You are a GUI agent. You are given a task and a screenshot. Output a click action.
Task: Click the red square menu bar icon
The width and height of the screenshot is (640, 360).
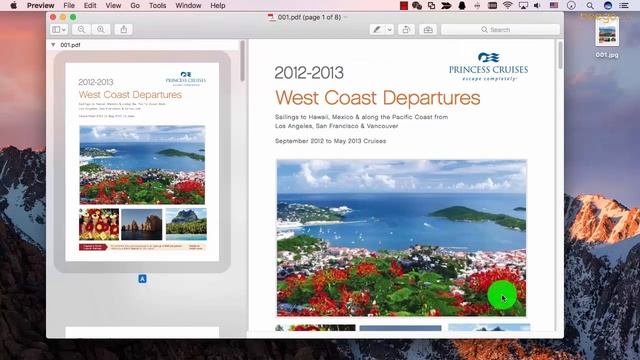404,5
